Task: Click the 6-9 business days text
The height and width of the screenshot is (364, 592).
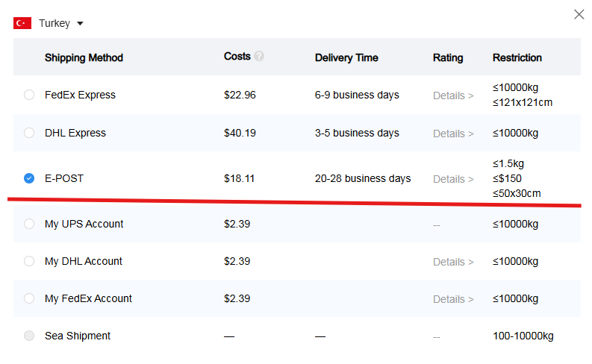Action: 357,95
